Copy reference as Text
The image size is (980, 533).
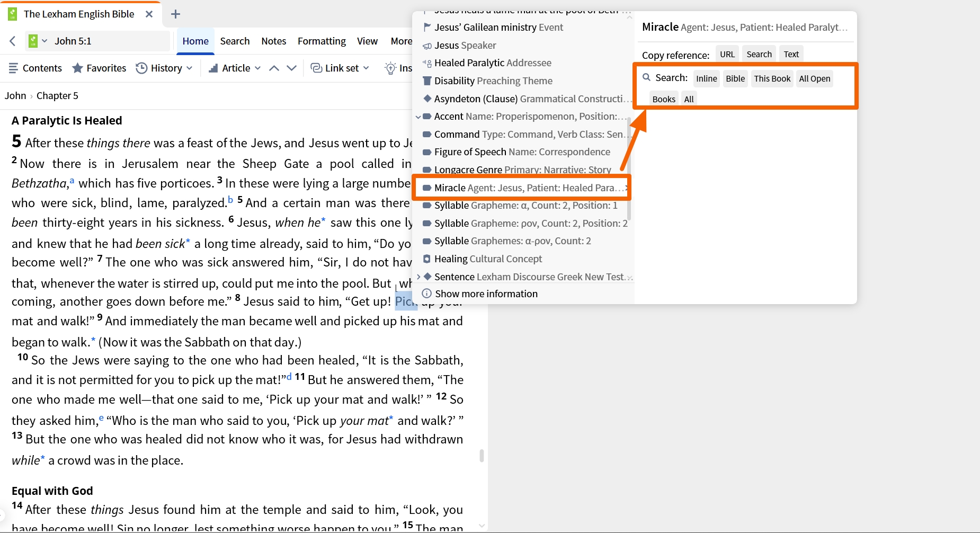(791, 54)
